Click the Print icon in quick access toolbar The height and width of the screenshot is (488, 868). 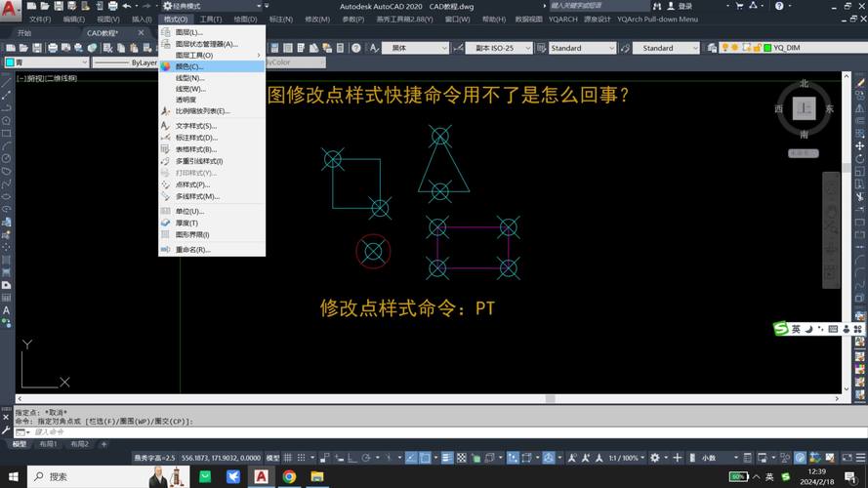coord(110,6)
